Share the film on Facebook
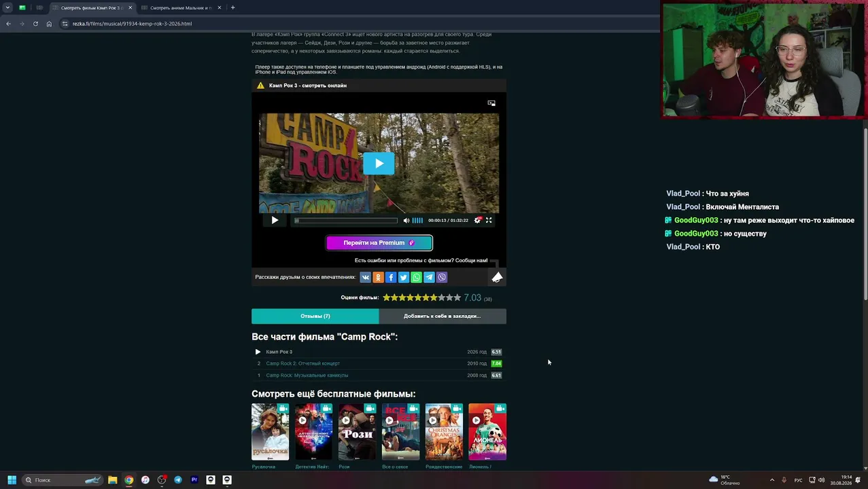Viewport: 868px width, 489px height. pos(391,277)
